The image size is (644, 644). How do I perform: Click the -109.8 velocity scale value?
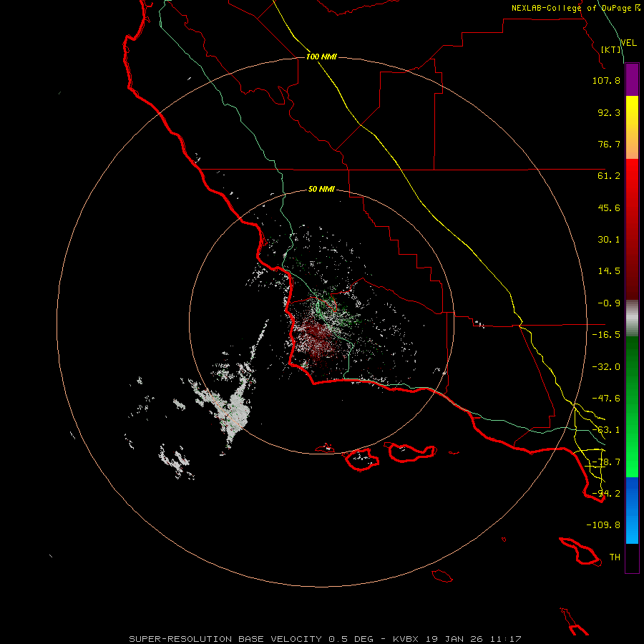(603, 525)
